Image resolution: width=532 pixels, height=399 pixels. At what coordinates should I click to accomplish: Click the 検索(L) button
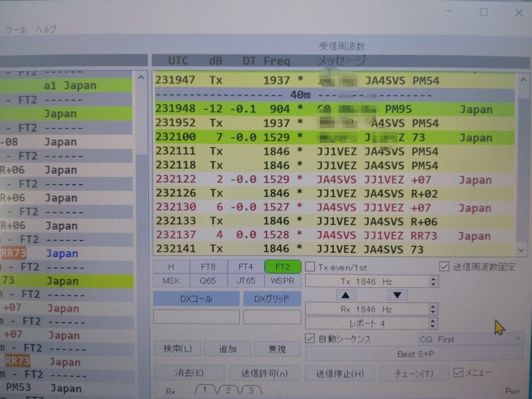pyautogui.click(x=177, y=348)
